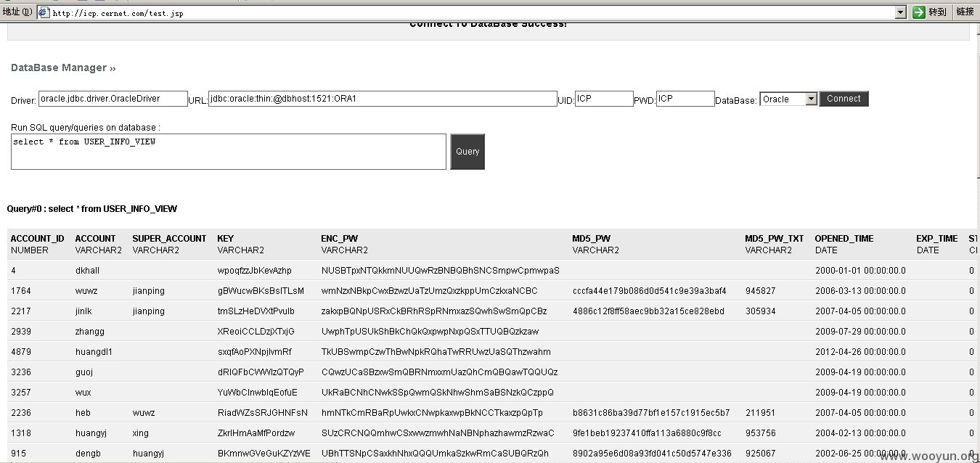
Task: Click the MD5_PW_TXT column header
Action: coord(775,238)
